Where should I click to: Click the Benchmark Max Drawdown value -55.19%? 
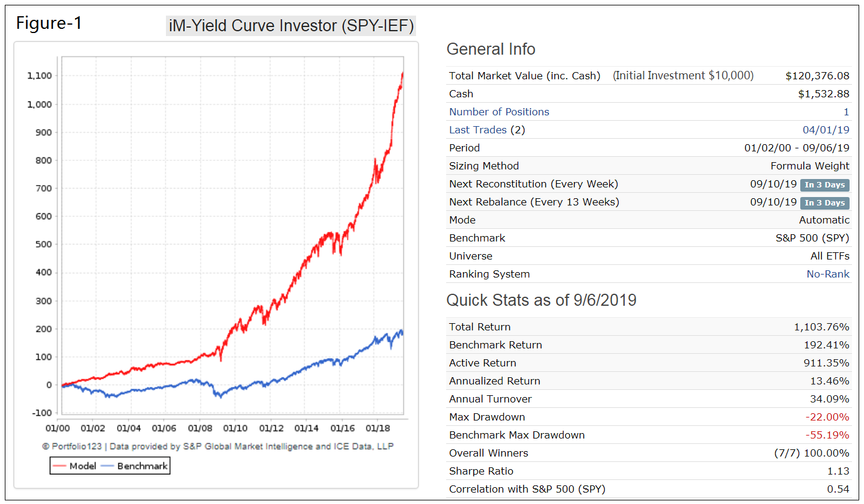pyautogui.click(x=827, y=435)
